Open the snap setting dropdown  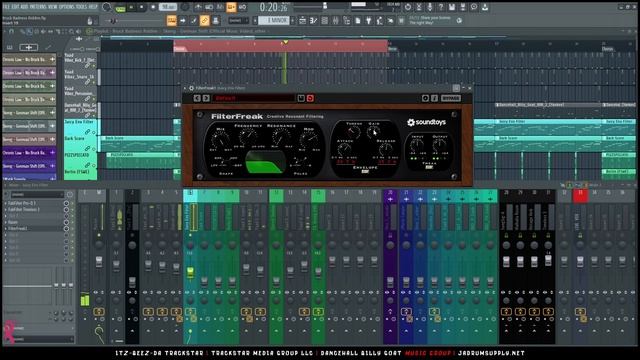238,20
